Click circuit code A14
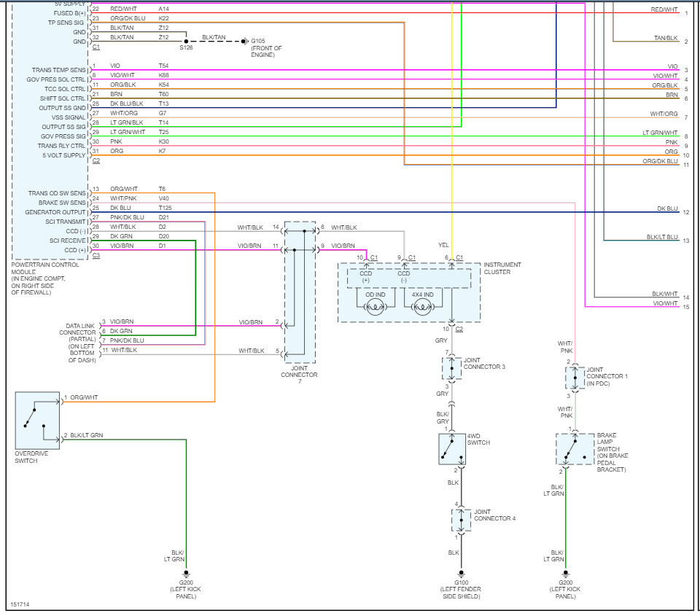700x616 pixels. (x=164, y=9)
